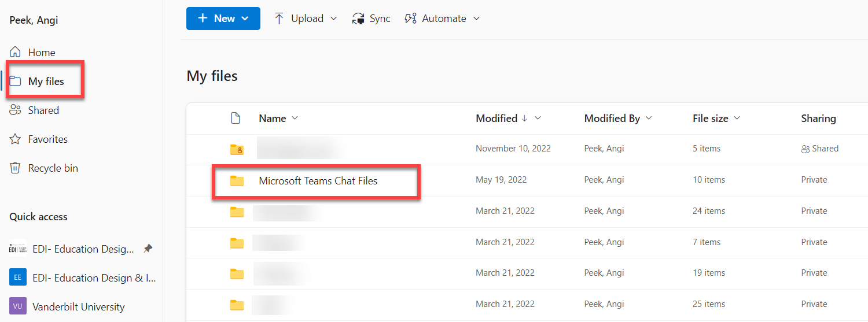Click the folder icon in the 19 items row
Screen dimensions: 868x322
(x=237, y=273)
